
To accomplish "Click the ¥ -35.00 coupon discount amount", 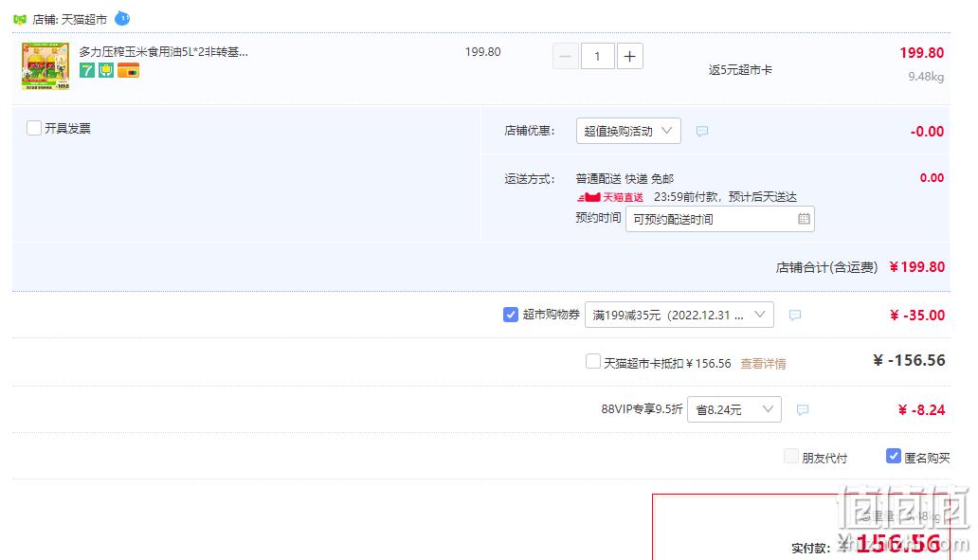I will 917,316.
